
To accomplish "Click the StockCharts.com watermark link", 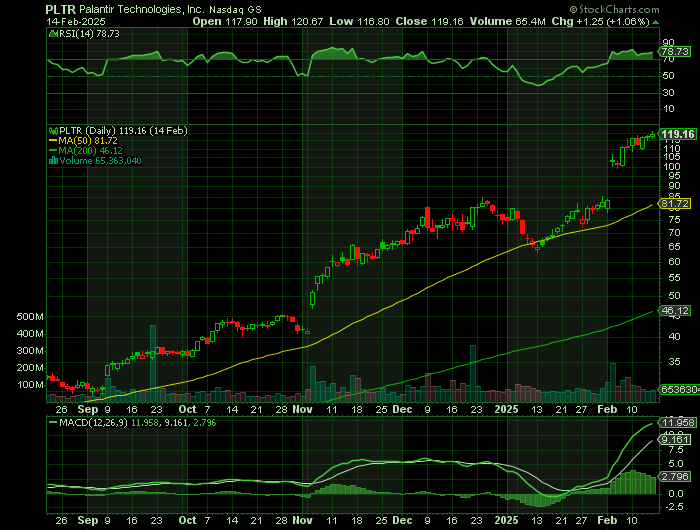I will coord(614,9).
